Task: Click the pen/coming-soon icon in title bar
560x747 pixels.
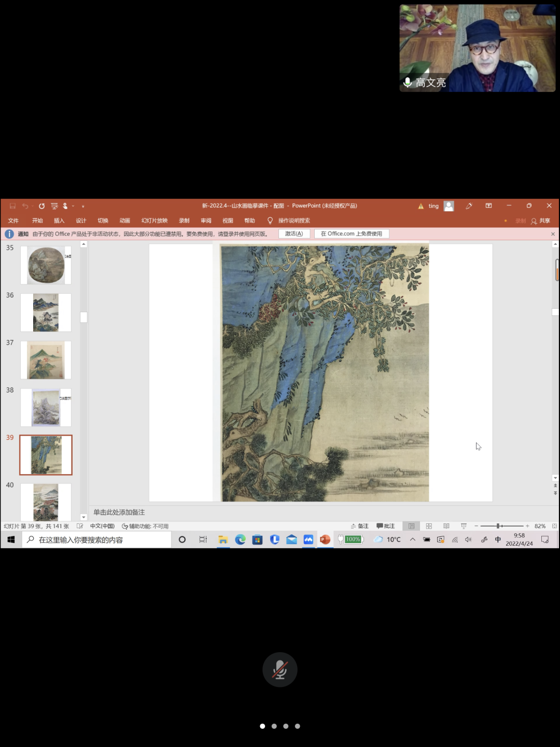Action: 469,206
